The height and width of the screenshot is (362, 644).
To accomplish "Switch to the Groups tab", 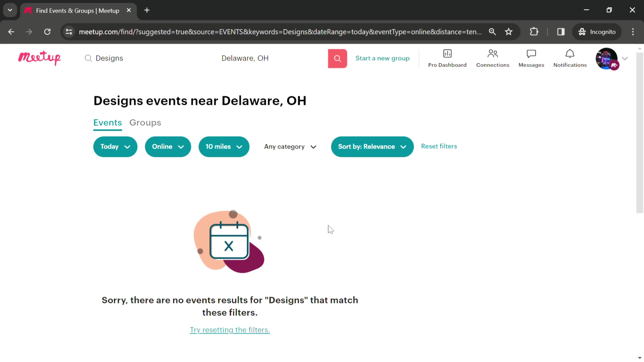I will (145, 122).
